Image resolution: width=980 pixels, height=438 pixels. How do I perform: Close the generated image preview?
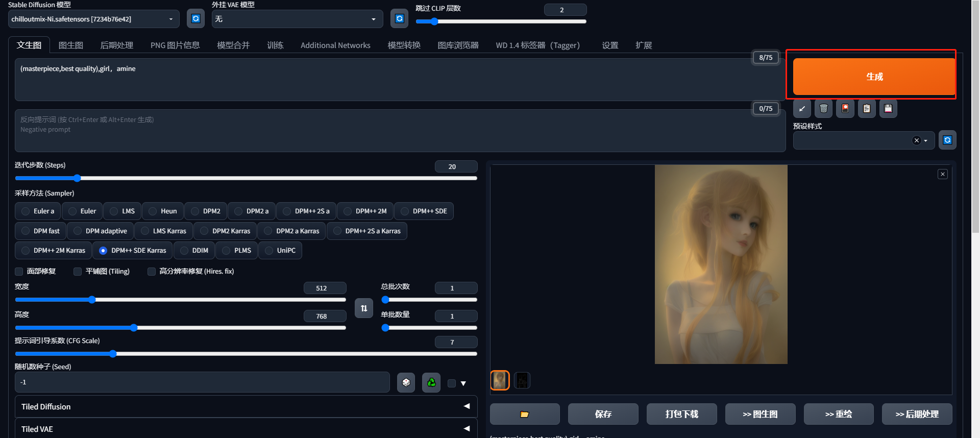point(943,174)
